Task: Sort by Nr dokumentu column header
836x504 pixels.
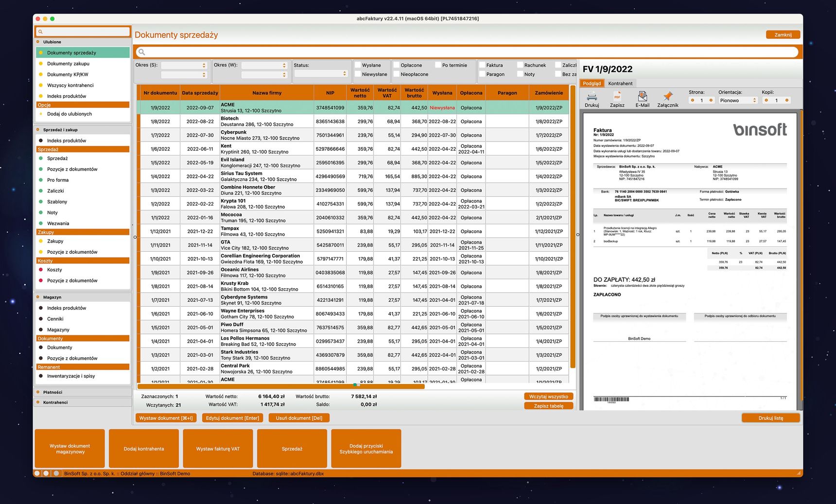Action: pos(160,93)
